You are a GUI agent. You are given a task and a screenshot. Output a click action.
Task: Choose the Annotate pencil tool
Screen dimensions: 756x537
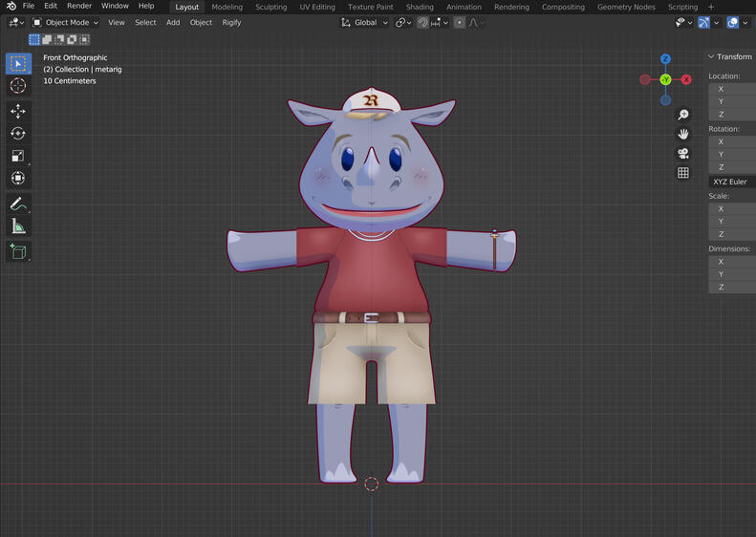tap(18, 204)
